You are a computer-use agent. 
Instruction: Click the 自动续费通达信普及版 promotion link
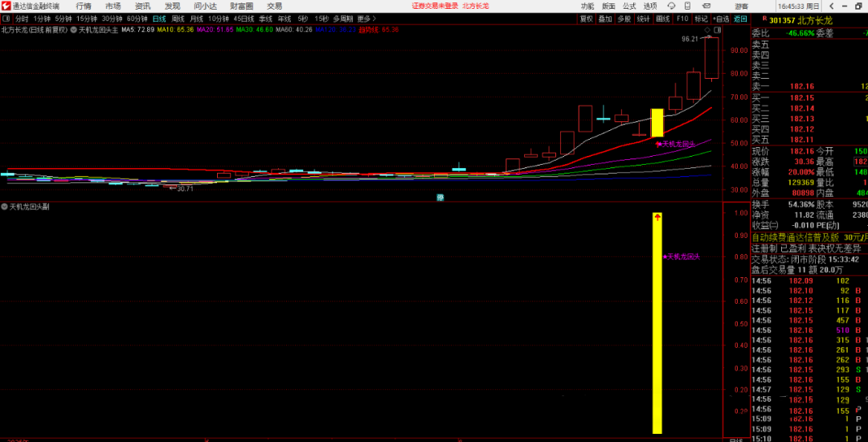(795, 237)
